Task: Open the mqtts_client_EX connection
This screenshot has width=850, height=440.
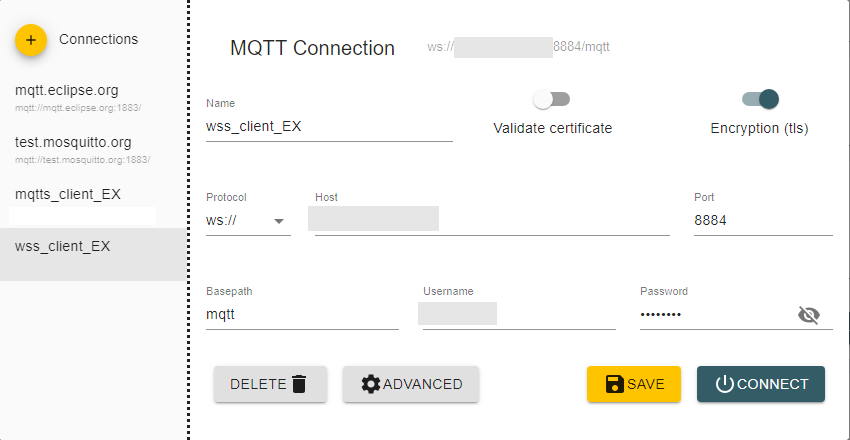Action: 68,194
